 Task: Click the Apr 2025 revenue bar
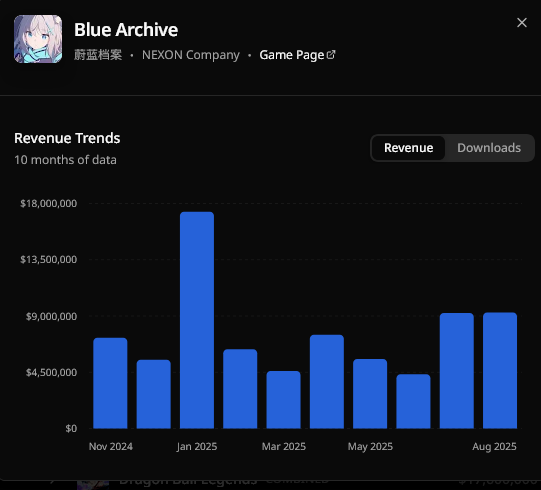coord(327,382)
